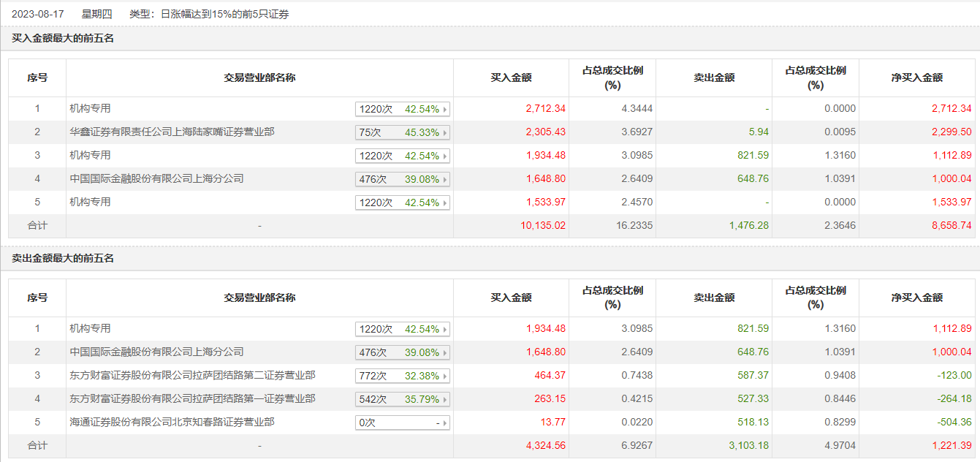Screen dimensions: 980x462
Task: Expand the 542次 35.79% dropdown
Action: click(402, 399)
